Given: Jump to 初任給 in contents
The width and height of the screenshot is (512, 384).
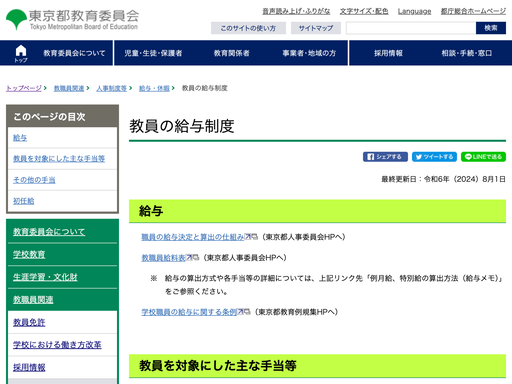Looking at the screenshot, I should click(x=23, y=201).
